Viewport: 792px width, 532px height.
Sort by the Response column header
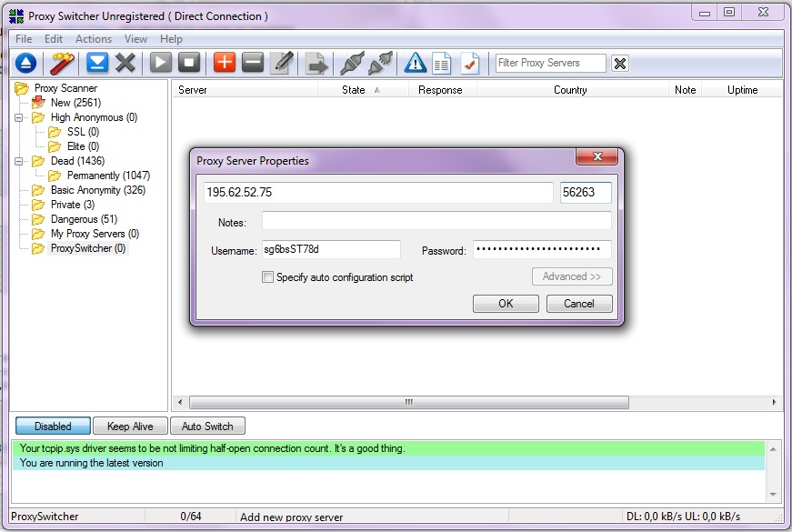pos(442,90)
